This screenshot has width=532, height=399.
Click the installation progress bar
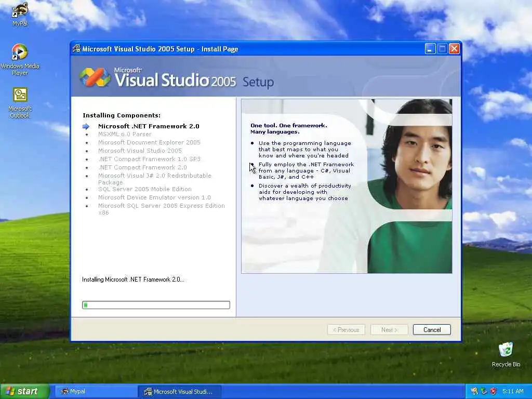pyautogui.click(x=156, y=304)
